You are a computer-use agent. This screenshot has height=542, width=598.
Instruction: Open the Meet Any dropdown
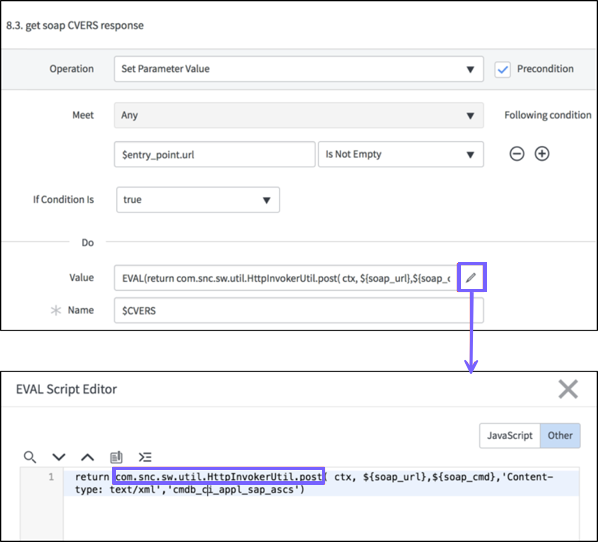[299, 115]
